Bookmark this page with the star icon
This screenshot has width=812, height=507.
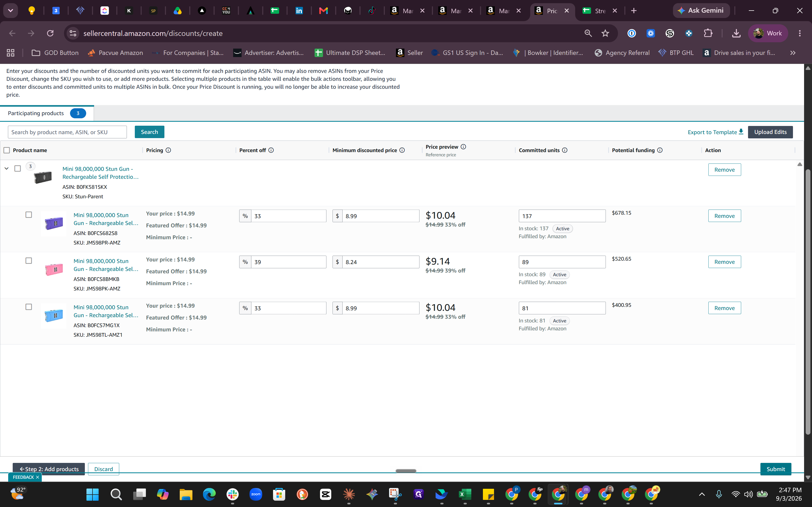pyautogui.click(x=605, y=33)
